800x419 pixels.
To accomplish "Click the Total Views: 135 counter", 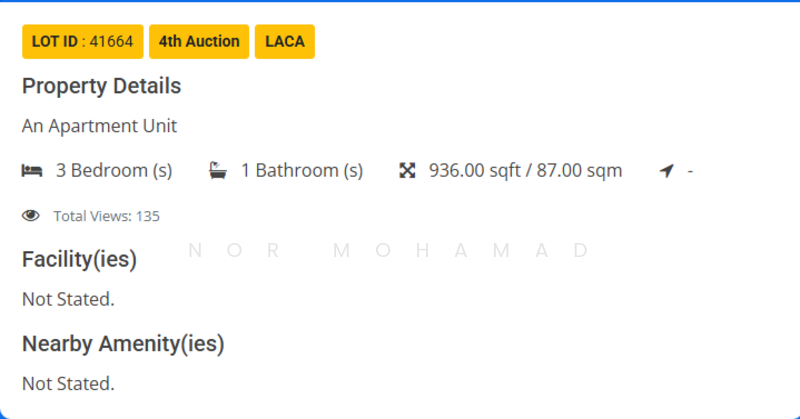I will pos(106,216).
